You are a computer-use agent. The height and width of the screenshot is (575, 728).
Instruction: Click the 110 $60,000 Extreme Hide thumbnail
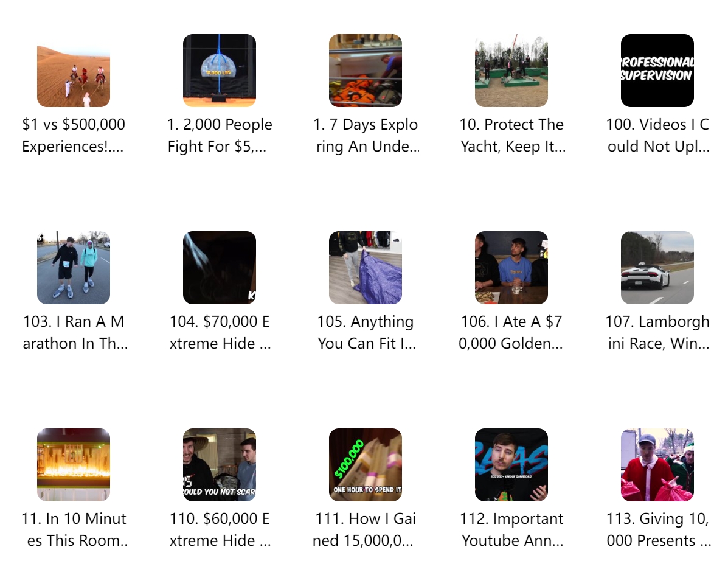point(220,465)
